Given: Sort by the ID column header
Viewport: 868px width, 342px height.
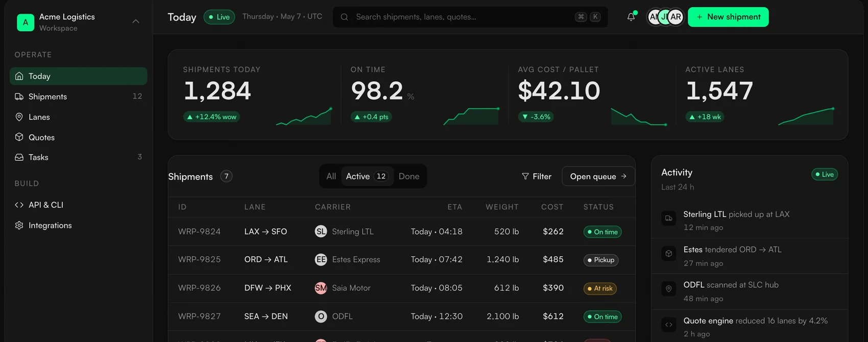Looking at the screenshot, I should click(x=182, y=207).
